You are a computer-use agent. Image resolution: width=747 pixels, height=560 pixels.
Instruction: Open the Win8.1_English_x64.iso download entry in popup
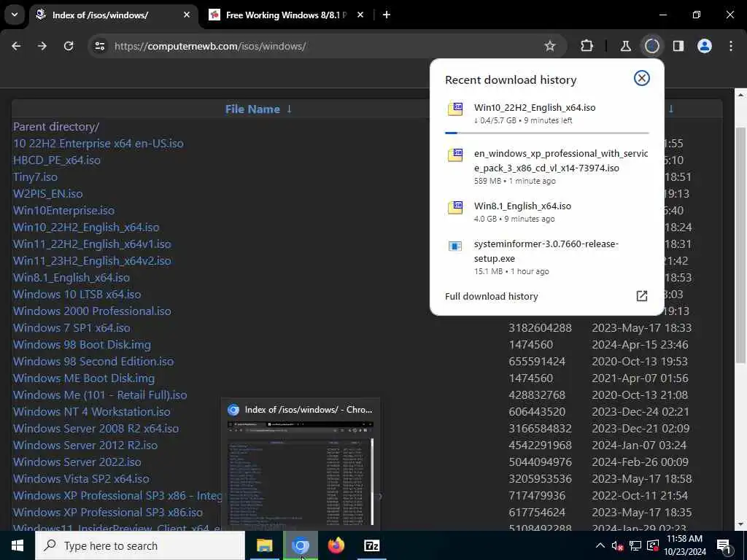pos(547,212)
